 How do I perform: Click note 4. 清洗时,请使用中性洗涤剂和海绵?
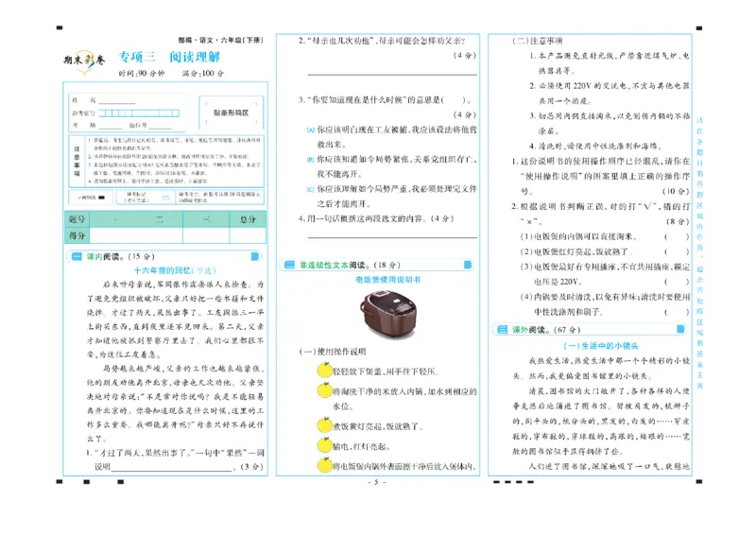coord(595,146)
